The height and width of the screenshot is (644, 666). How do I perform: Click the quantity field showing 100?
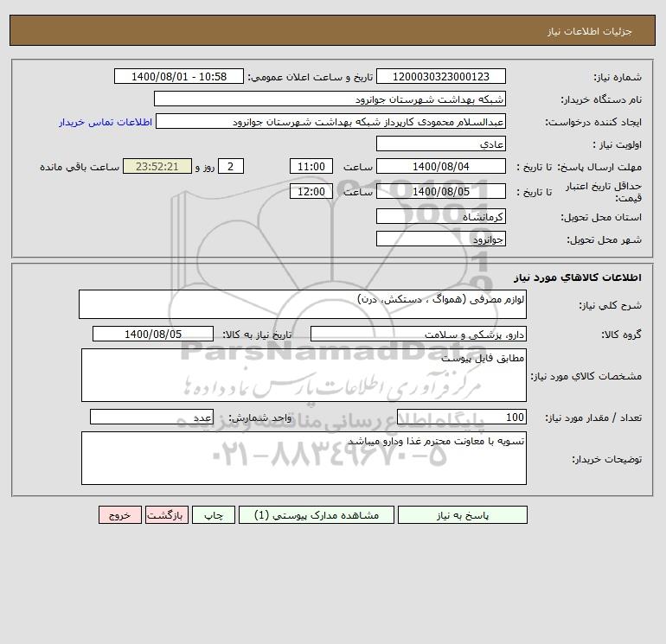(462, 417)
